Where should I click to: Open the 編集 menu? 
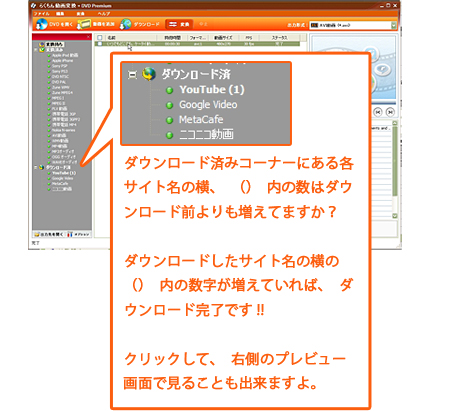60,14
